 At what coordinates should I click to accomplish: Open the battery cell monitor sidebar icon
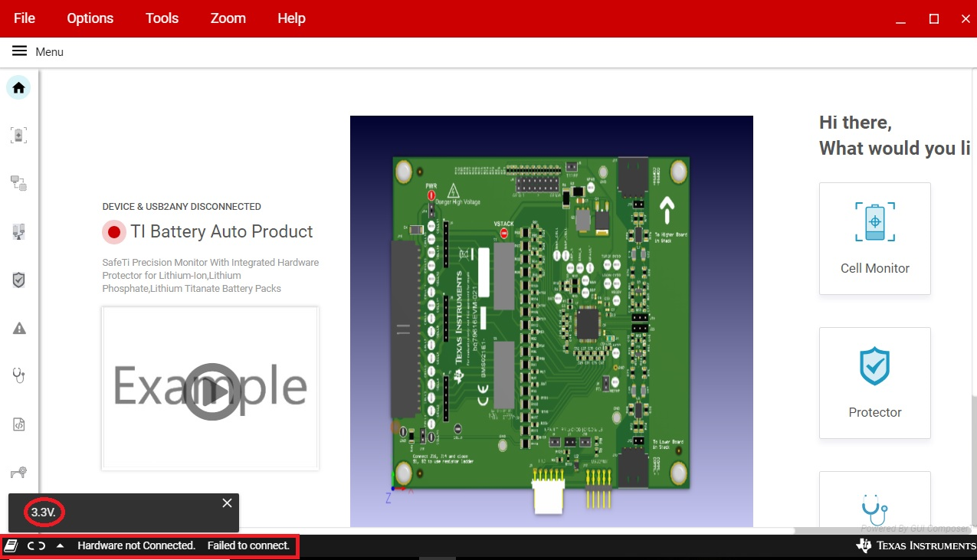(x=18, y=136)
